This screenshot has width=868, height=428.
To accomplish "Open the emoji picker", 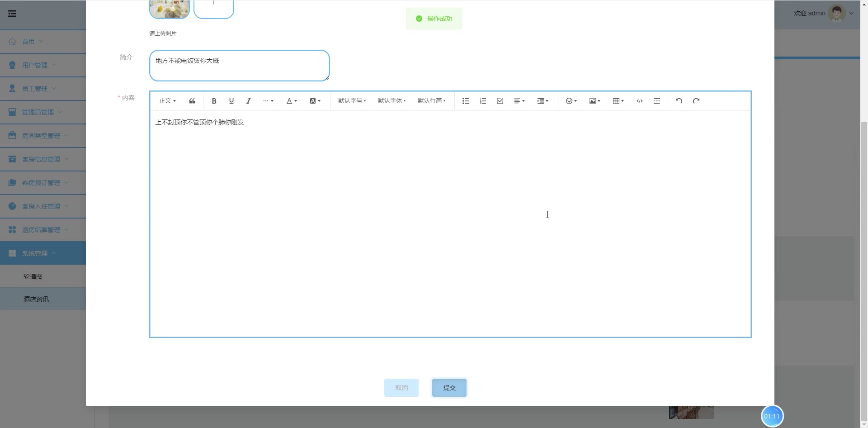I will tap(571, 101).
